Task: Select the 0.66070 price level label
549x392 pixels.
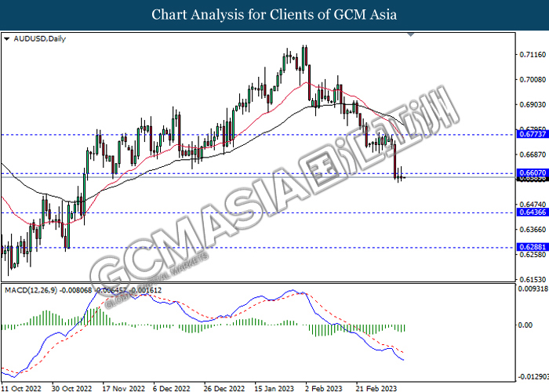Action: click(533, 172)
